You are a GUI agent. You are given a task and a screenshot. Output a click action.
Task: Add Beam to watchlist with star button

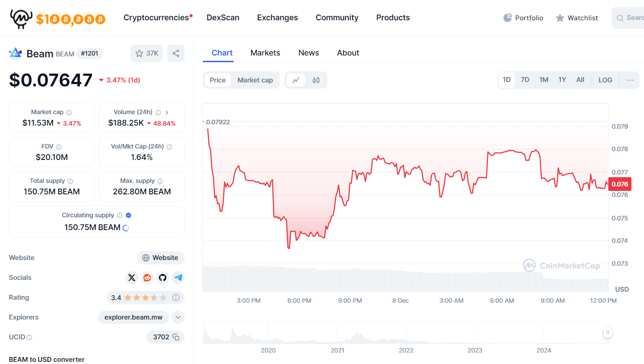[147, 53]
